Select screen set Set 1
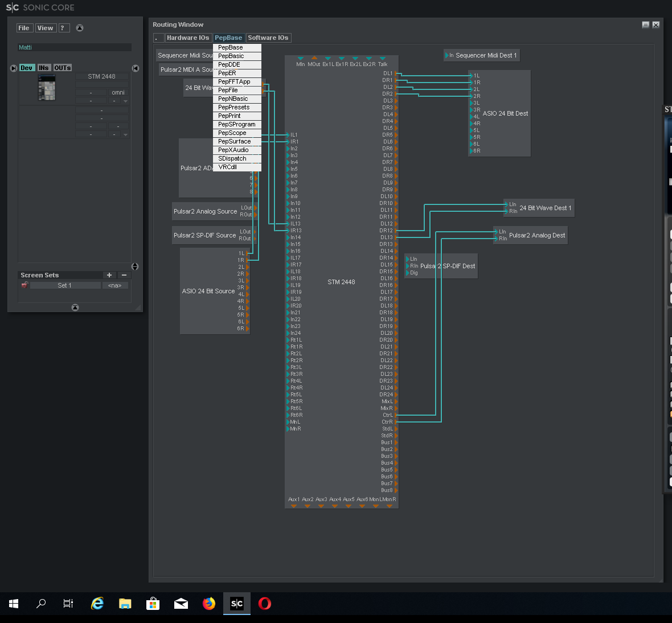 tap(65, 285)
